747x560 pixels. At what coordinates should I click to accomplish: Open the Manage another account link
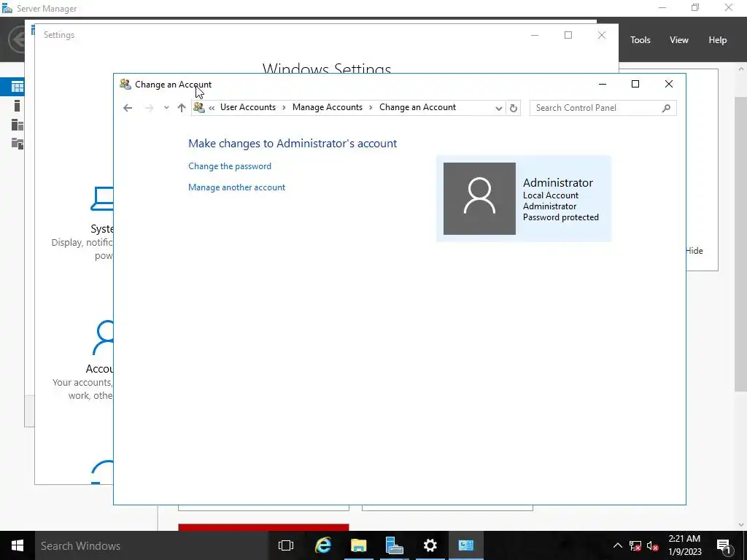(237, 187)
